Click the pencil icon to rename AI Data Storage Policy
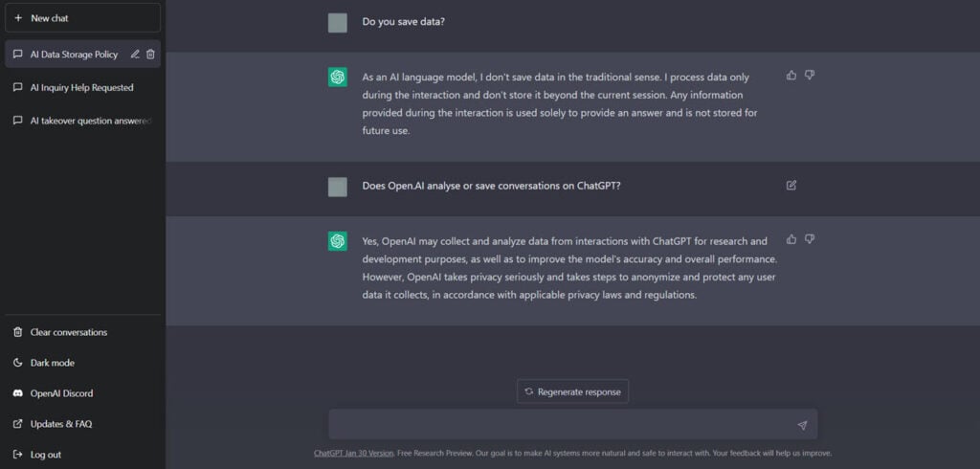This screenshot has width=980, height=469. point(134,55)
